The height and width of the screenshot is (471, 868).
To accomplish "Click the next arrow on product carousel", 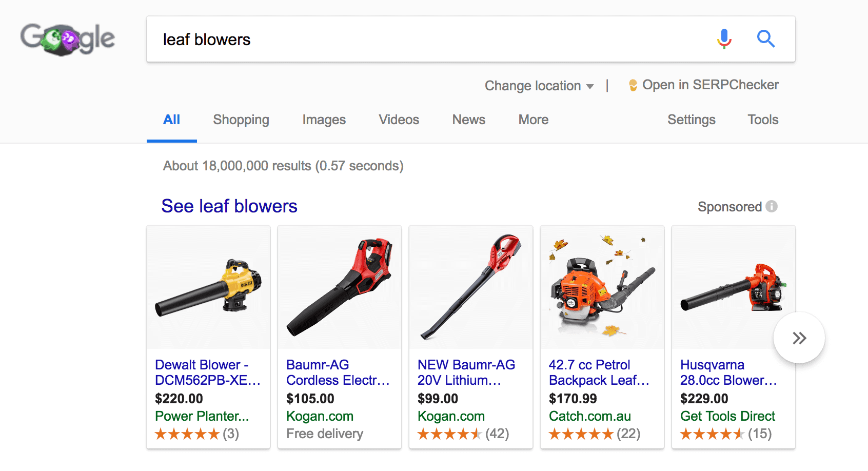I will [x=799, y=337].
